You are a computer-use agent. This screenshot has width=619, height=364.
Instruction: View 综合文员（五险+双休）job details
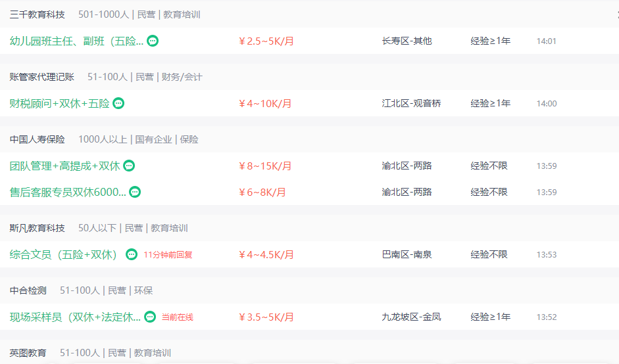63,254
